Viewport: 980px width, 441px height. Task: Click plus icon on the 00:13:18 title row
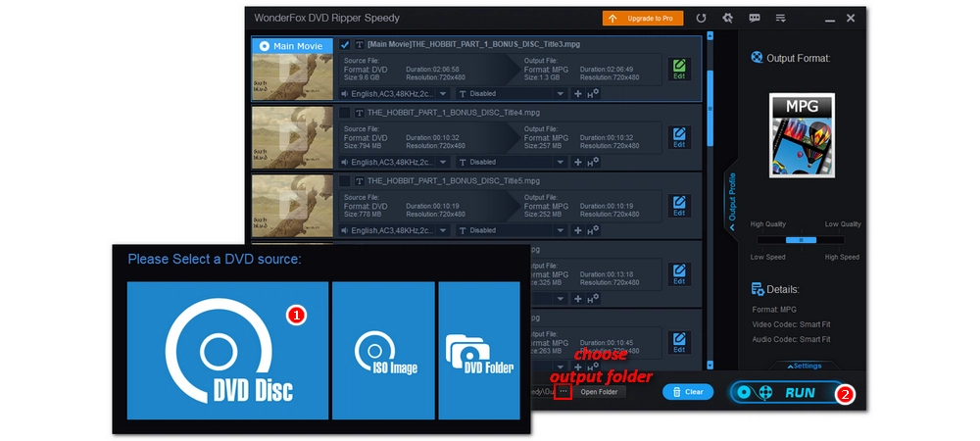click(x=577, y=299)
